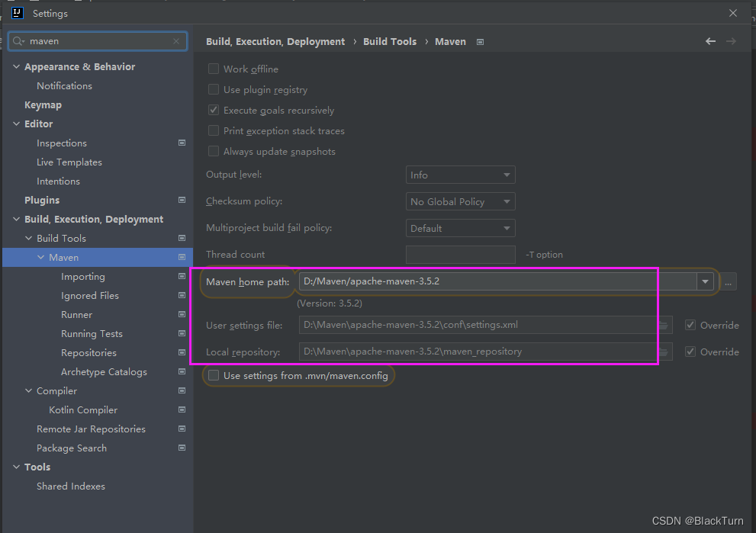
Task: Click Build, Execution, Deployment breadcrumb
Action: (275, 42)
